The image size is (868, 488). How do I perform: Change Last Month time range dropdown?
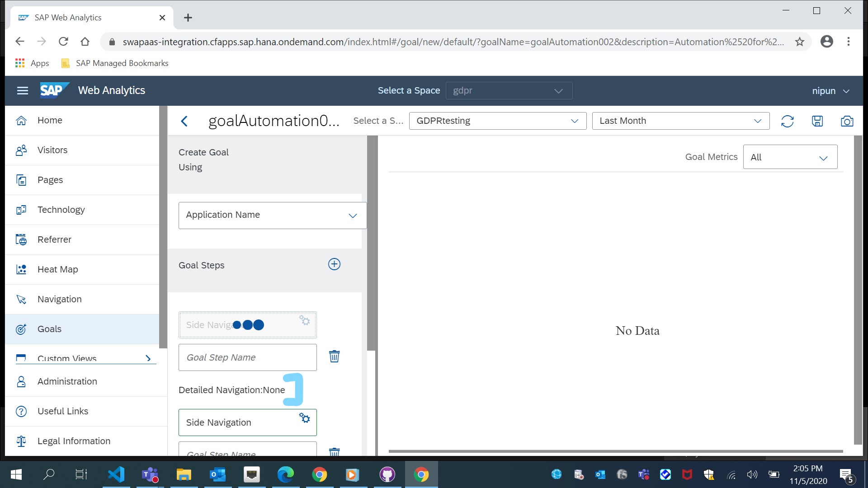pyautogui.click(x=680, y=121)
